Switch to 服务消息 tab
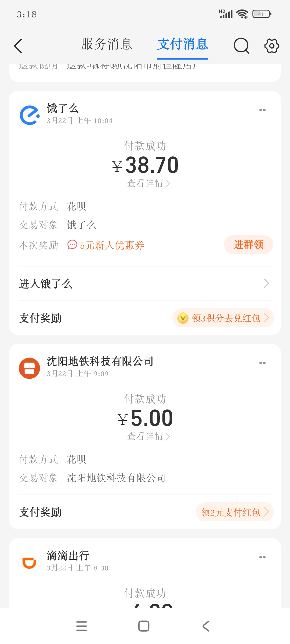 coord(107,44)
